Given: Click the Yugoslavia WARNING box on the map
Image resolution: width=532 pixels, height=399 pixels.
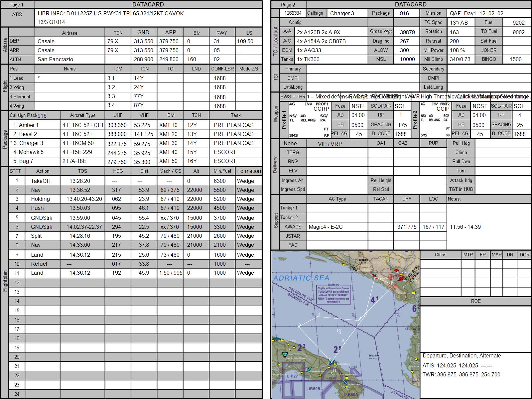Looking at the screenshot, I should coord(333,294).
